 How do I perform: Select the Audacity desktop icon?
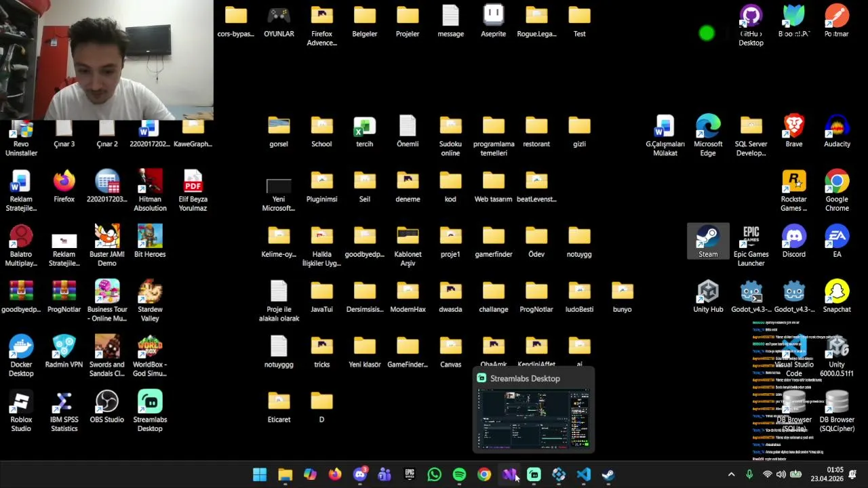[x=837, y=131]
